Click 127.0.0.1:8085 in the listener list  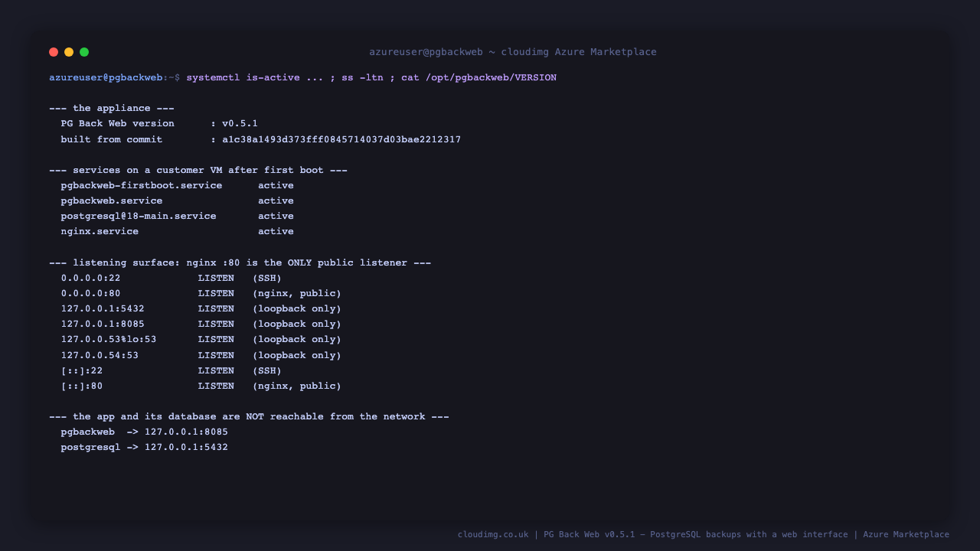click(103, 324)
